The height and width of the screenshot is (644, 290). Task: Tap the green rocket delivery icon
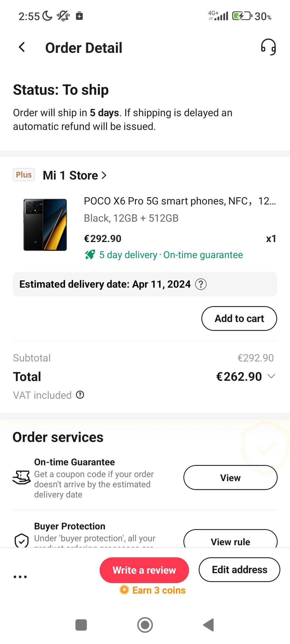tap(90, 255)
